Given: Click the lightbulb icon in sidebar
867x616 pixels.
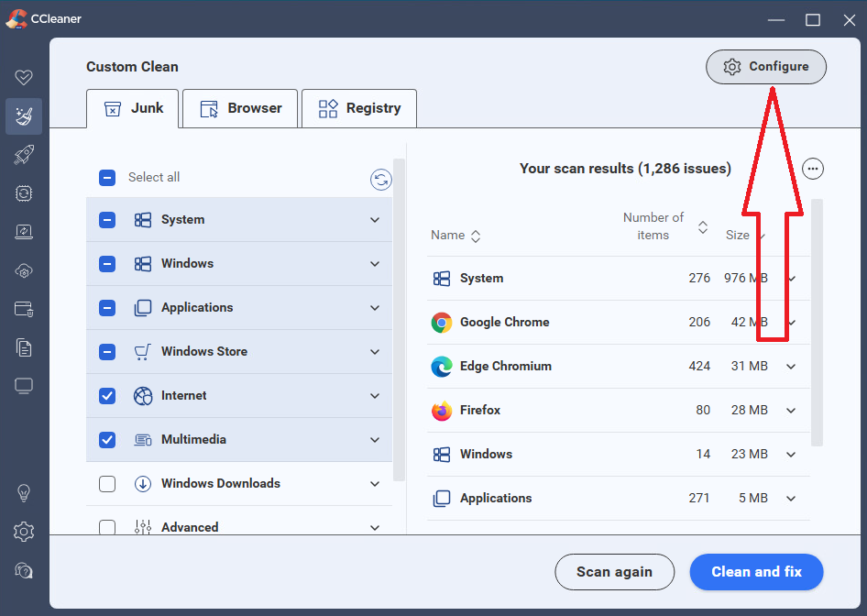Looking at the screenshot, I should pyautogui.click(x=24, y=493).
